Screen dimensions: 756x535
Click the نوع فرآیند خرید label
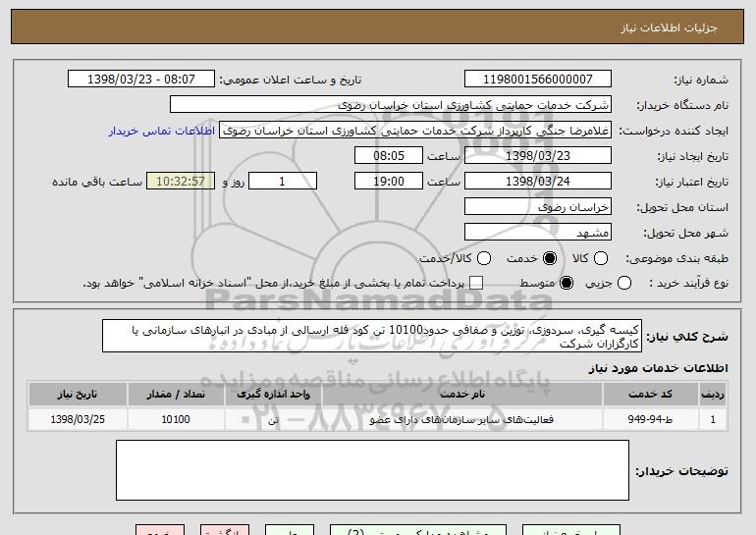pos(689,284)
